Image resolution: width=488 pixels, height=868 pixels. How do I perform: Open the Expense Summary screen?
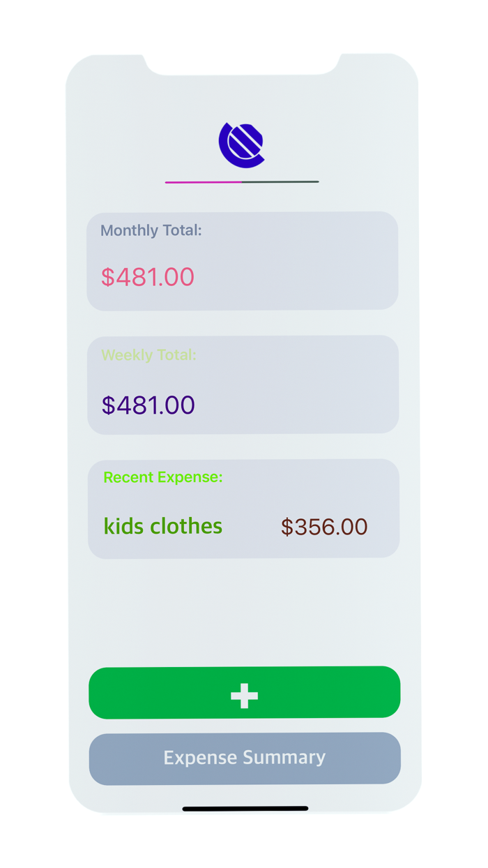243,758
